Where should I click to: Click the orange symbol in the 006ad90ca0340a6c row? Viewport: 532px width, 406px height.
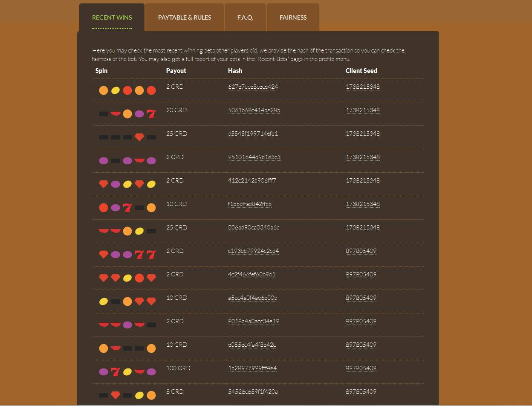127,231
